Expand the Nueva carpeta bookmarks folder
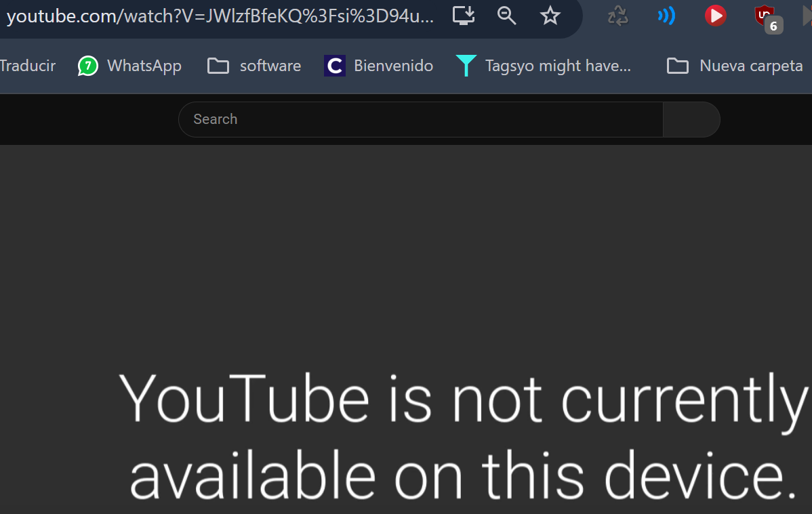Viewport: 812px width, 514px height. 735,66
